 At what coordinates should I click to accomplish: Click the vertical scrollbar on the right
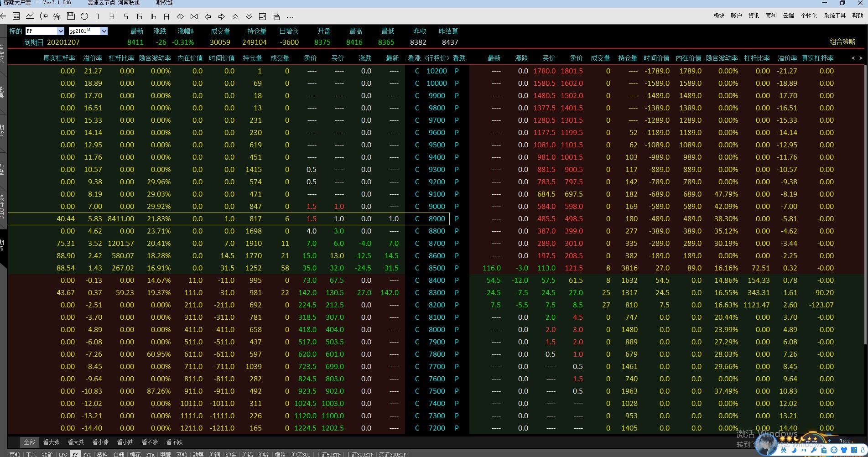[x=865, y=205]
